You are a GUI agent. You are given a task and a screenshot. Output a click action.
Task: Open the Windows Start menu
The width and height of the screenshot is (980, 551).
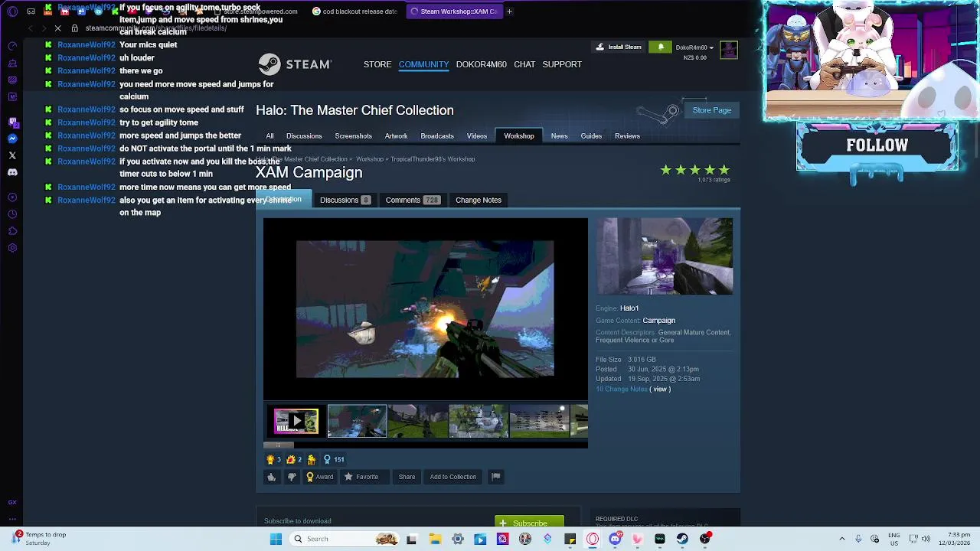(276, 539)
